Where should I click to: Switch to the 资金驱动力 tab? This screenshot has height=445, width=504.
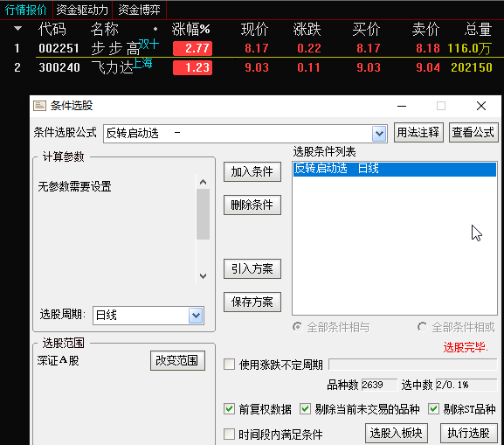tap(82, 10)
